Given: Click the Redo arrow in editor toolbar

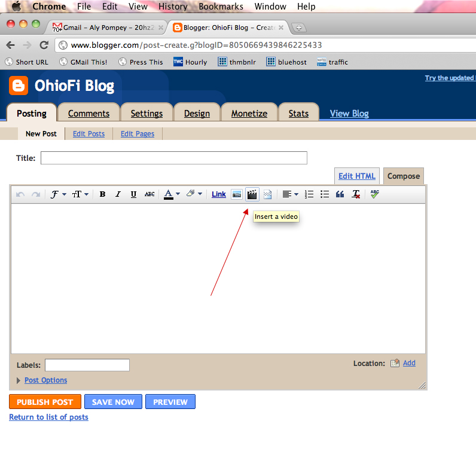Looking at the screenshot, I should tap(36, 194).
